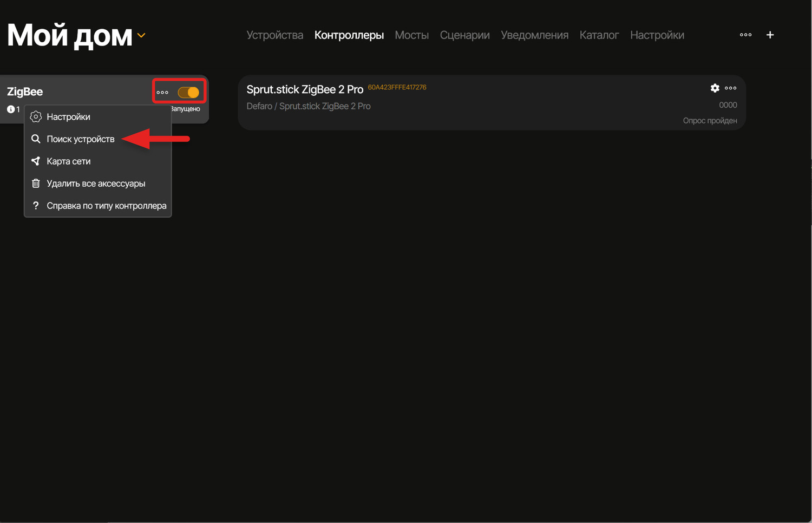Image resolution: width=812 pixels, height=523 pixels.
Task: Open the Каталог section
Action: (x=599, y=35)
